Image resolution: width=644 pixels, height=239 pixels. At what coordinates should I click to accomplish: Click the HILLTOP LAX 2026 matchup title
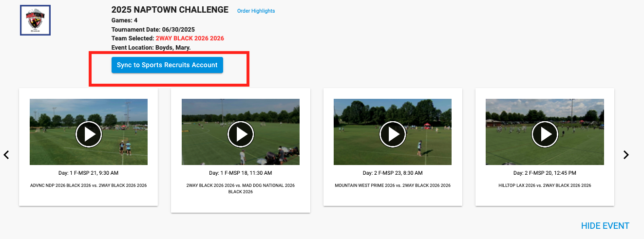tap(545, 185)
